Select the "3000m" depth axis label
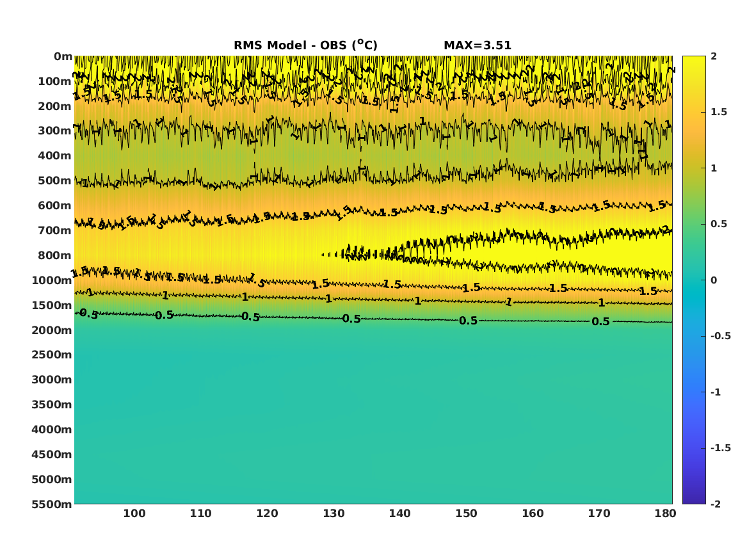The width and height of the screenshot is (747, 560). [52, 380]
